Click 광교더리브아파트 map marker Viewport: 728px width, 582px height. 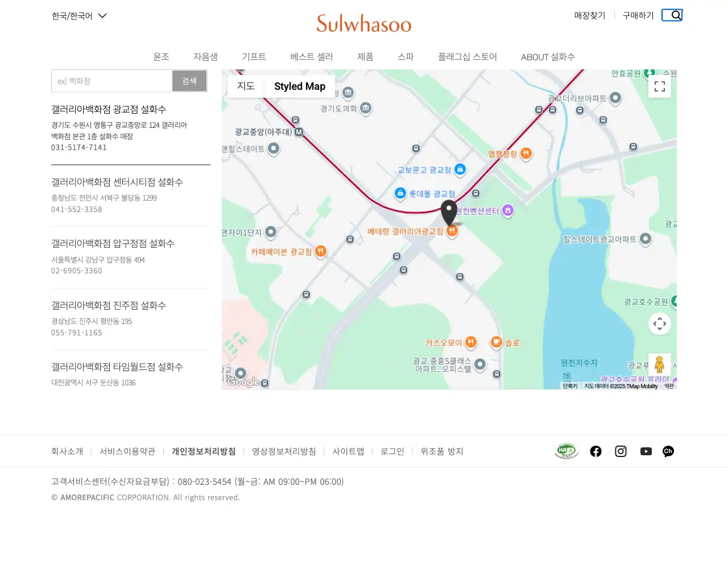coord(615,98)
